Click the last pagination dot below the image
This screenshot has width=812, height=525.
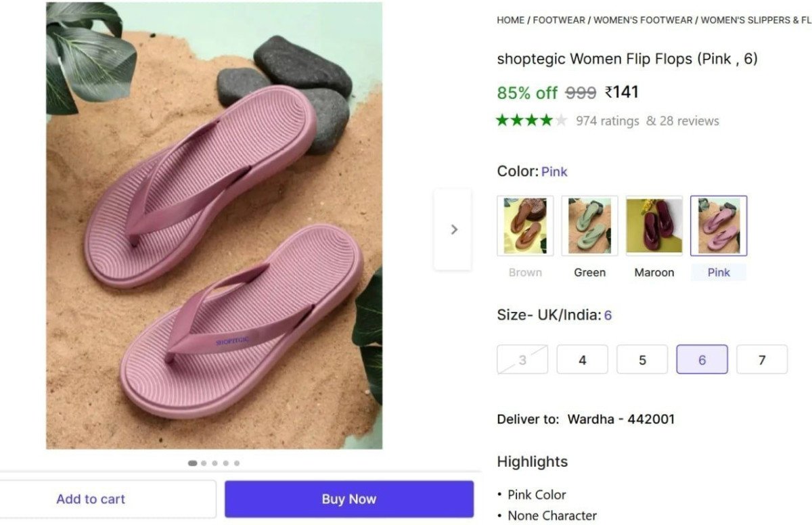click(237, 463)
